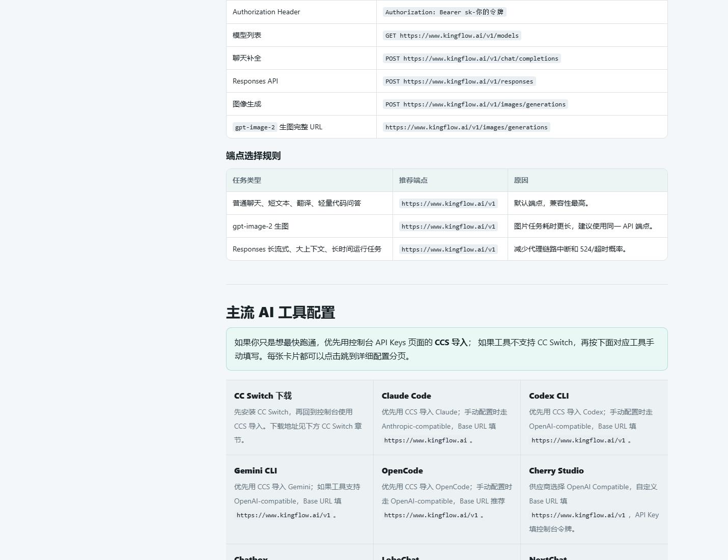Open the Claude Code configuration card
Viewport: 728px width, 560px height.
click(447, 417)
